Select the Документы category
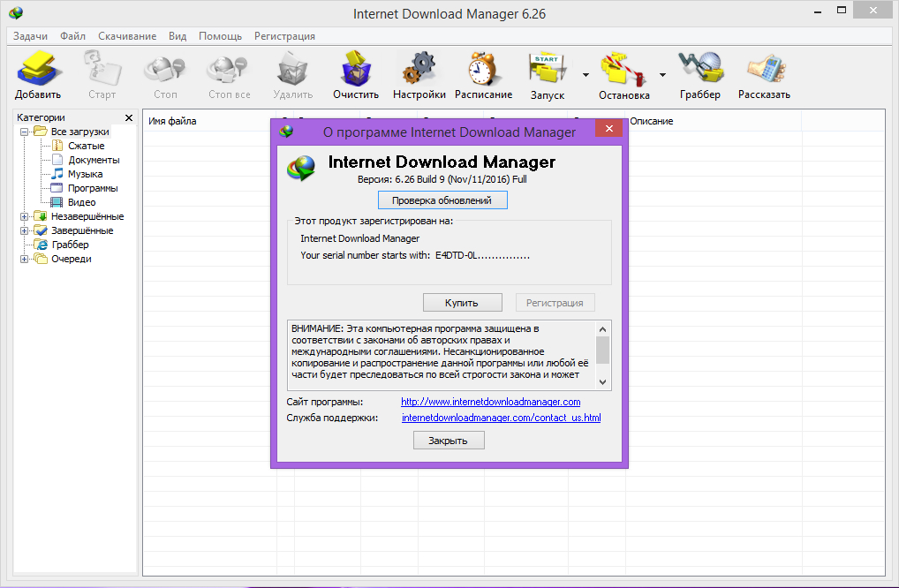 click(x=94, y=160)
